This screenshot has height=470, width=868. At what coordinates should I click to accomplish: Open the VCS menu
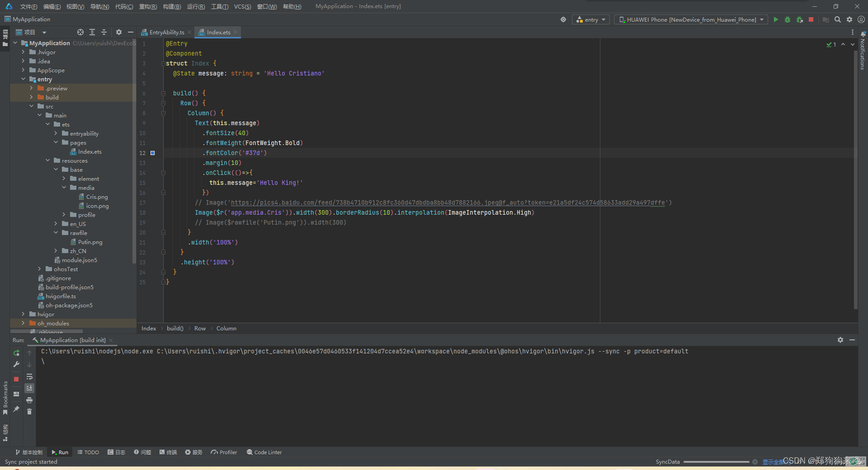242,6
